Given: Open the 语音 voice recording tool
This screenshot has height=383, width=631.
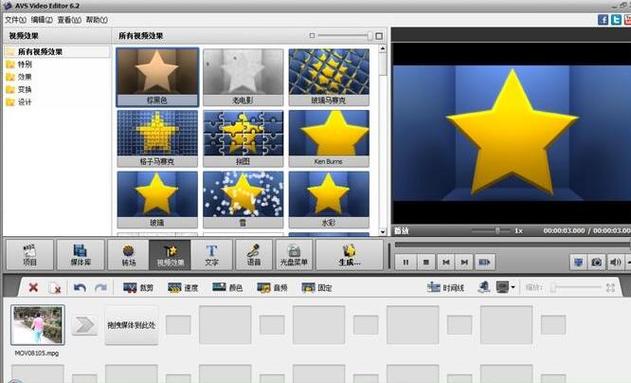Looking at the screenshot, I should click(x=254, y=255).
